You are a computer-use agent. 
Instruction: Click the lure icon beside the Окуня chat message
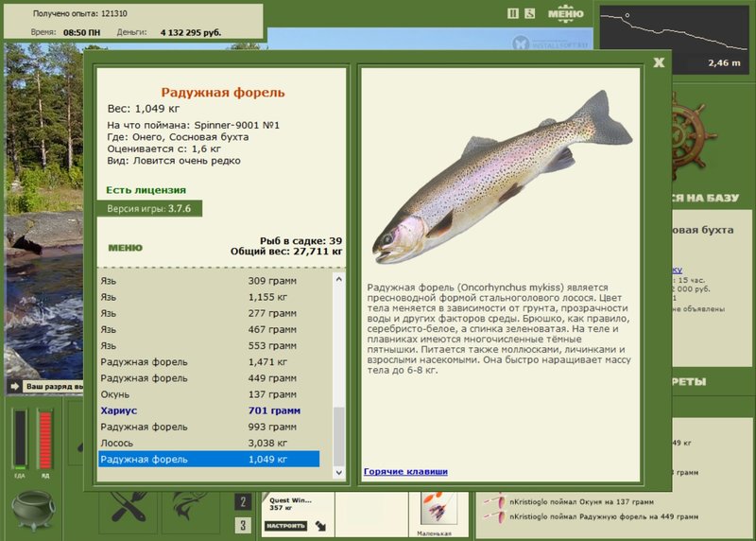tap(496, 502)
